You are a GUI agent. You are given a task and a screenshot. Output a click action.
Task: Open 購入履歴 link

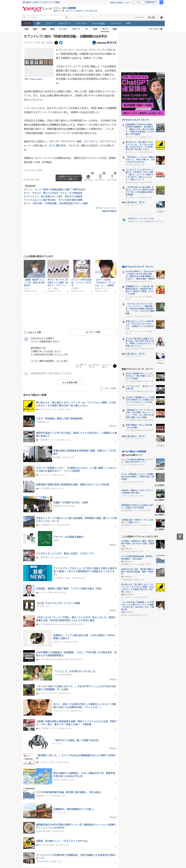click(x=152, y=18)
